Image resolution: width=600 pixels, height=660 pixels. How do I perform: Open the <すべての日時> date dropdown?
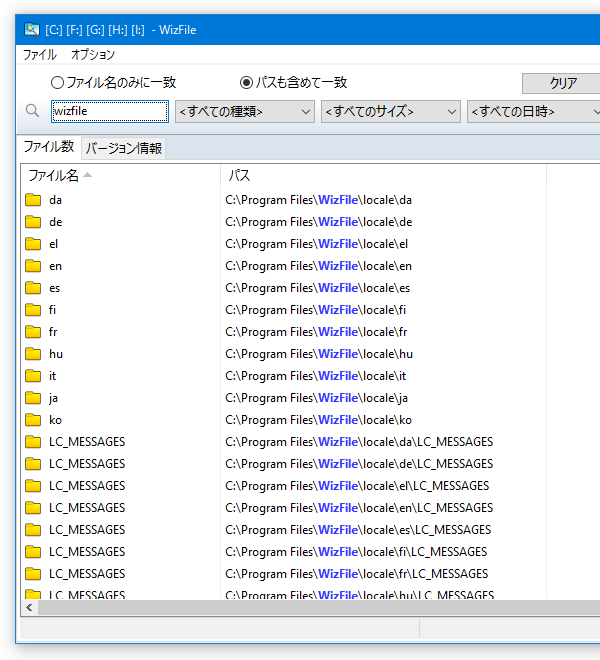point(533,112)
